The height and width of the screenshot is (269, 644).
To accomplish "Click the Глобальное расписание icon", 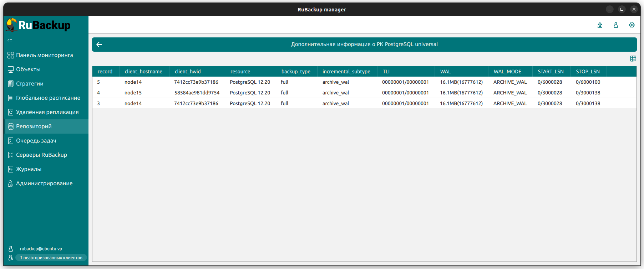I will point(11,98).
